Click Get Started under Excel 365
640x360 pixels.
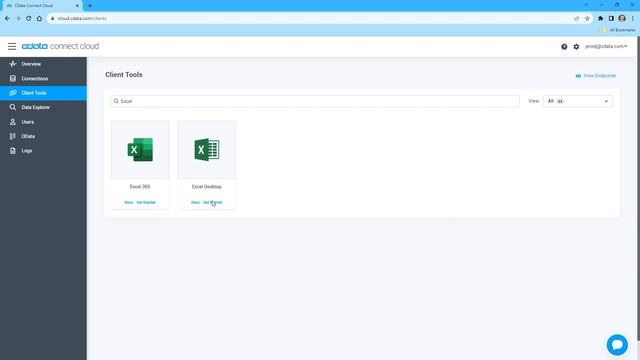tap(146, 202)
